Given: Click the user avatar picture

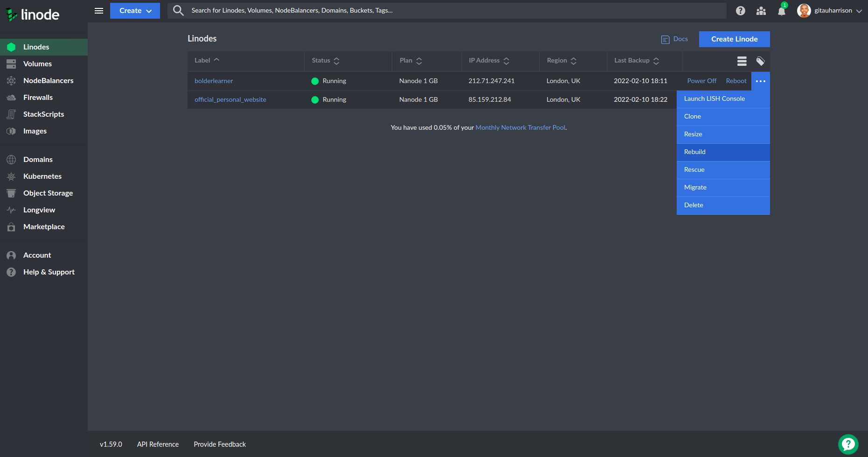Looking at the screenshot, I should coord(804,11).
